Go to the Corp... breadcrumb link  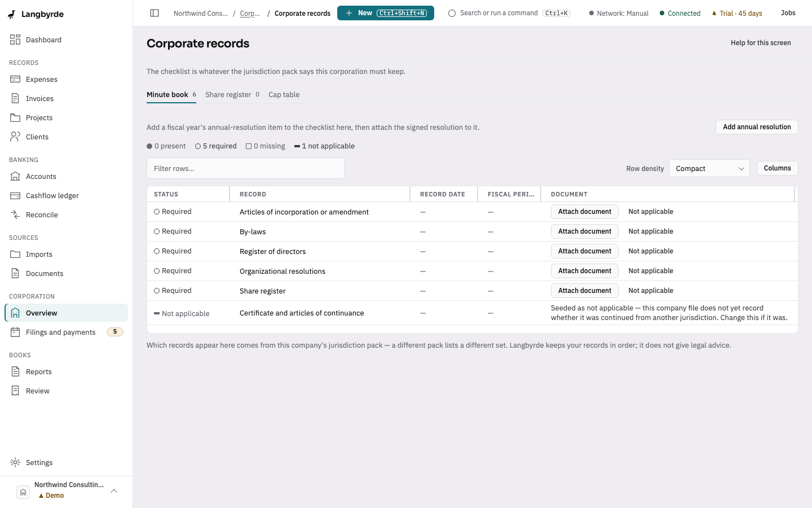tap(250, 14)
